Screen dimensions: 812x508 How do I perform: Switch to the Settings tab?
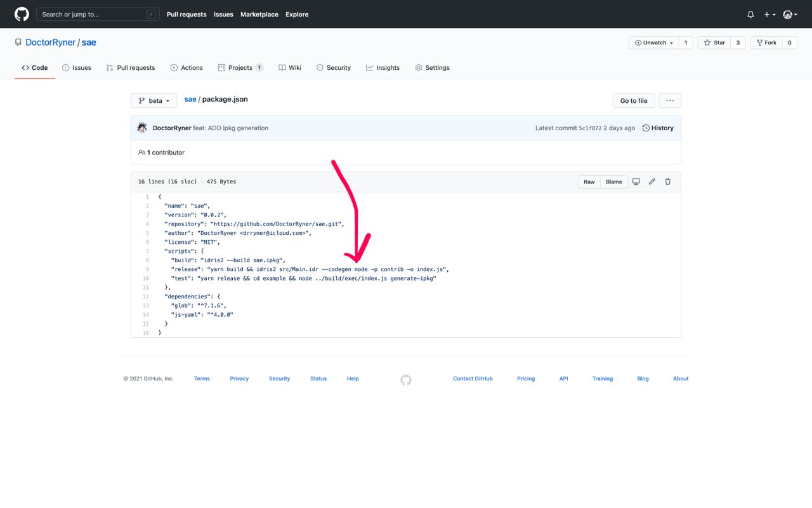pyautogui.click(x=432, y=67)
